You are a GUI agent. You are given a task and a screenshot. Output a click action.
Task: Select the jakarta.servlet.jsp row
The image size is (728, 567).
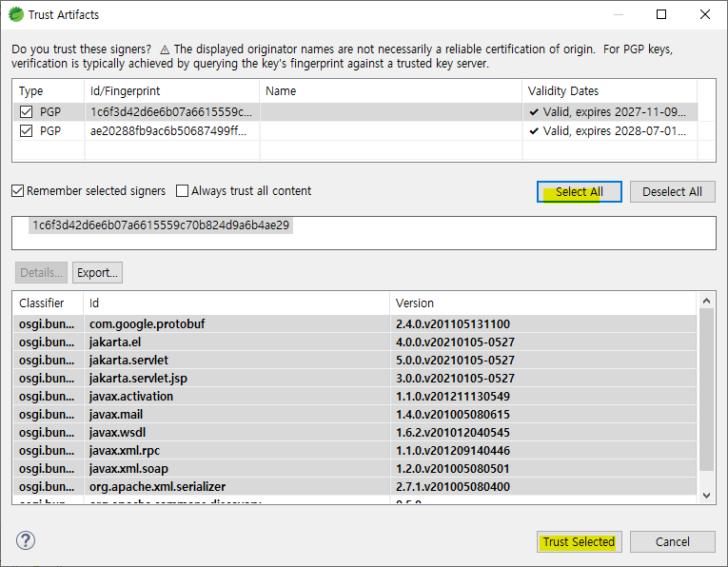pos(355,378)
